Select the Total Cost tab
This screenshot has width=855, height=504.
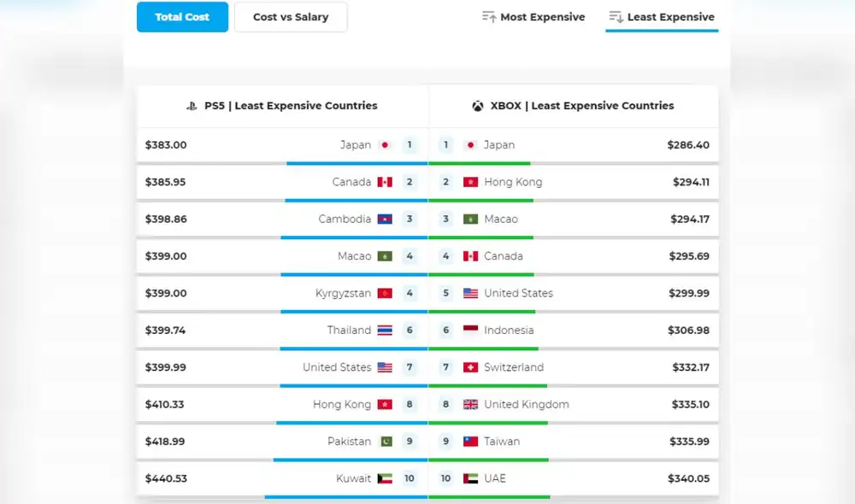pyautogui.click(x=182, y=16)
